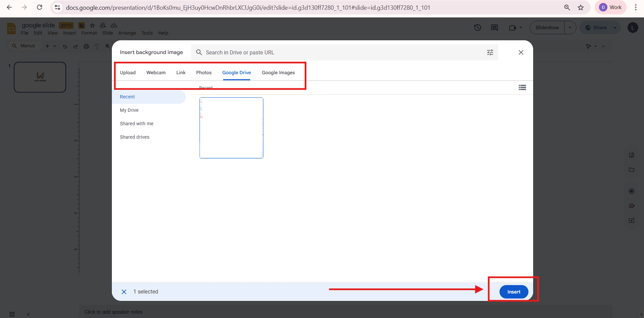Screen dimensions: 644x318
Task: Open search filter options in the dialog
Action: pyautogui.click(x=490, y=52)
